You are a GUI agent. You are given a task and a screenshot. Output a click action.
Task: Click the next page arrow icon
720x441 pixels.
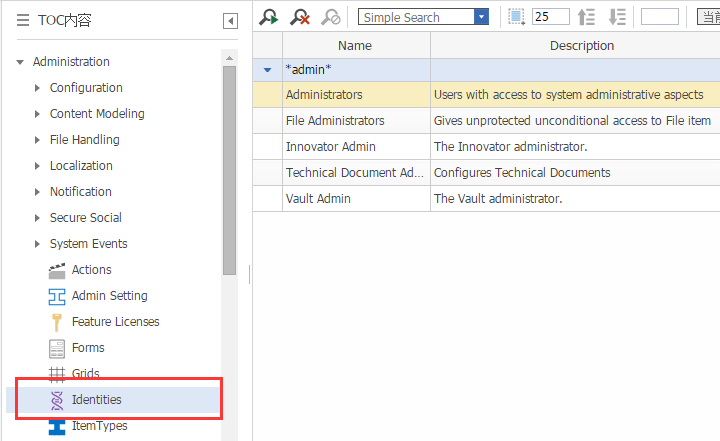[617, 17]
